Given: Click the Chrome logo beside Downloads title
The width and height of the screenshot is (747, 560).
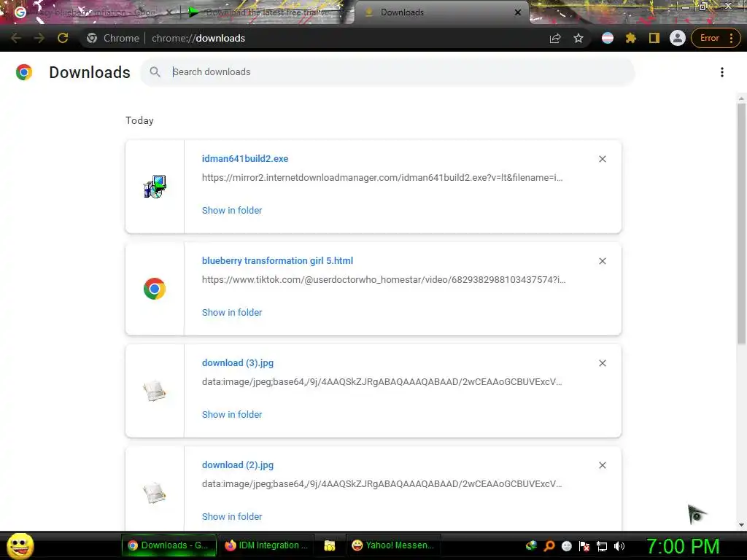Looking at the screenshot, I should pos(24,72).
